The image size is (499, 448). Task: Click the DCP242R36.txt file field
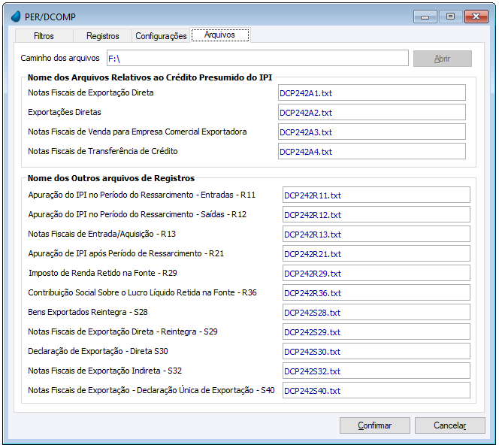click(377, 292)
